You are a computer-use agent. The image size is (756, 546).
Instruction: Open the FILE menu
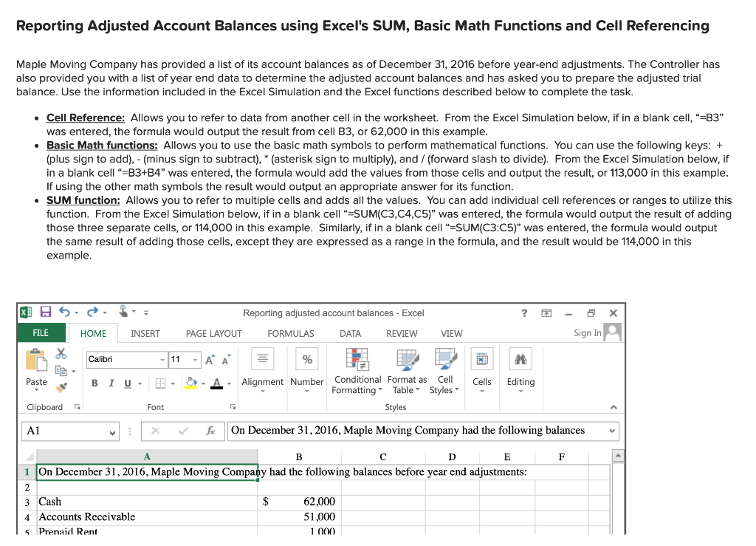click(41, 332)
